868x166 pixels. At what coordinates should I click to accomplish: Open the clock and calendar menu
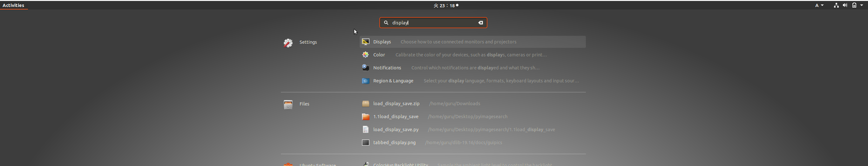point(445,5)
